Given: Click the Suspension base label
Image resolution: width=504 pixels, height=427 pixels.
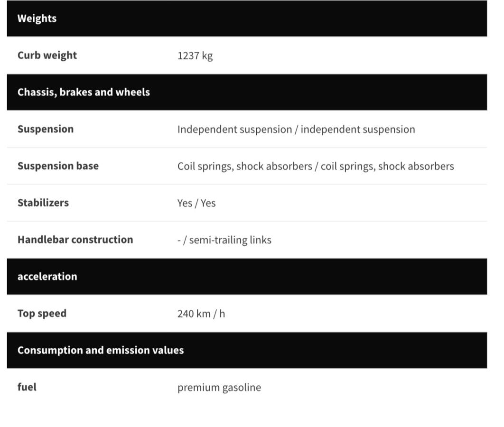Looking at the screenshot, I should click(x=58, y=166).
